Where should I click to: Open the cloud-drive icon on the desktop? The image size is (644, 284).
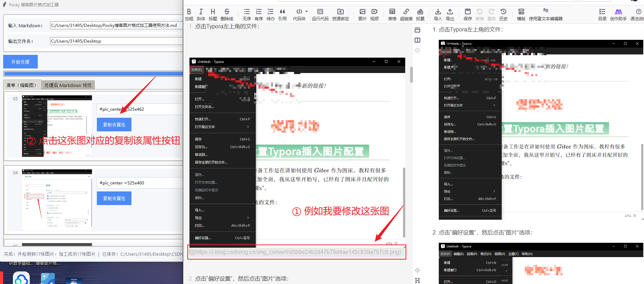[21, 278]
